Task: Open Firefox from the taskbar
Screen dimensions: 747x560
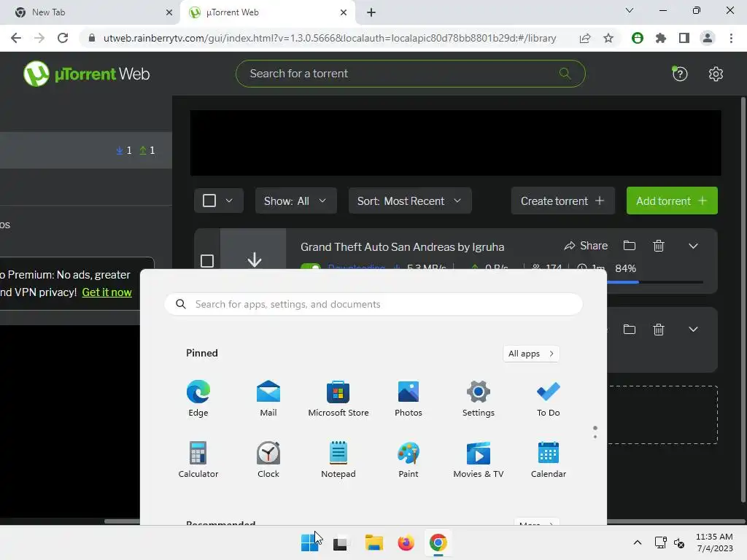Action: pyautogui.click(x=406, y=542)
